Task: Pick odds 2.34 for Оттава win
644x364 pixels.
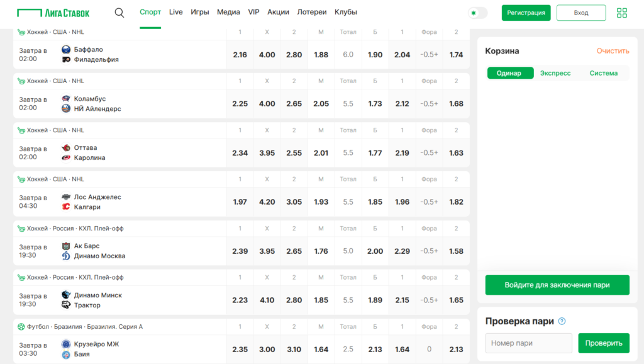Action: coord(240,153)
